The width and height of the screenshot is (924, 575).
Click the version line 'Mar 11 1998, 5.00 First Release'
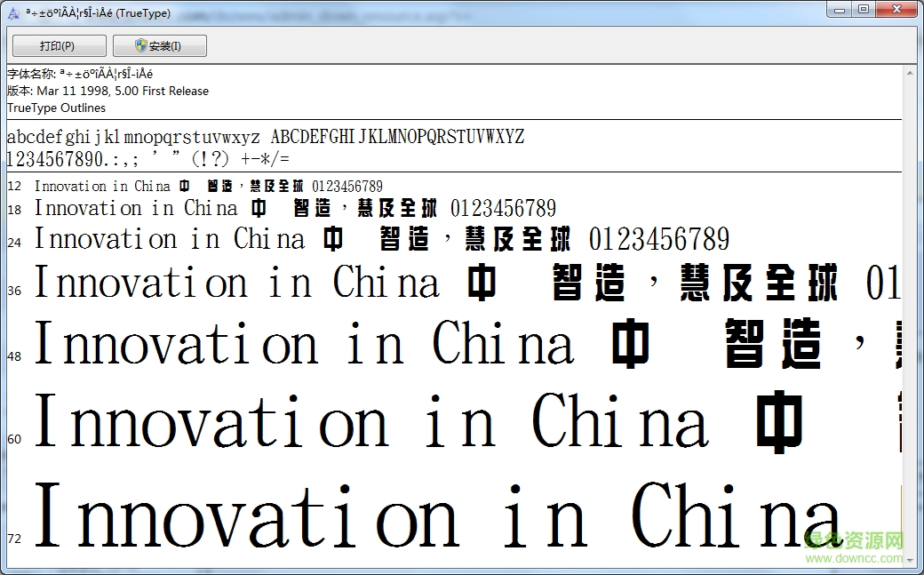(107, 91)
